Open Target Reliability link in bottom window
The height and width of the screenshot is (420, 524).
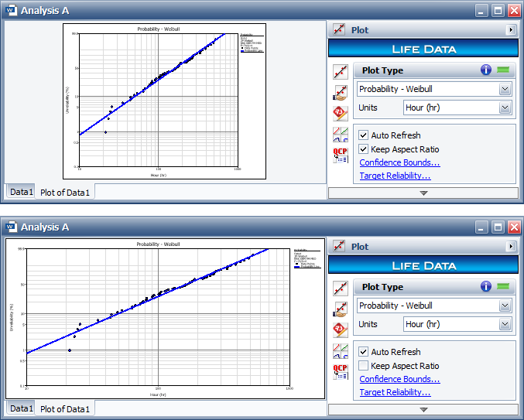pyautogui.click(x=395, y=392)
